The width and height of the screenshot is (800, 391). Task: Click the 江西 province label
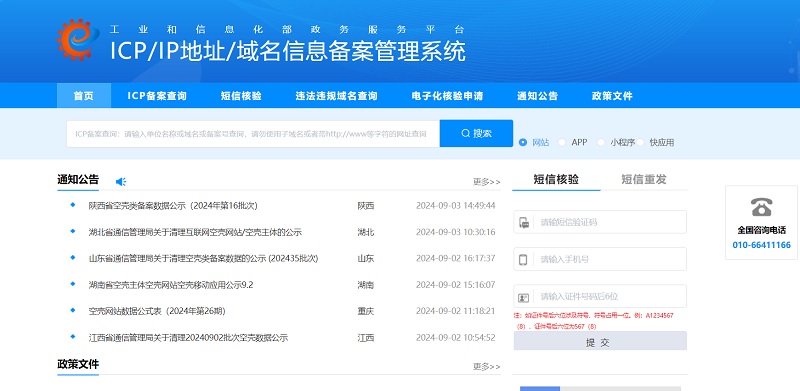(x=366, y=337)
